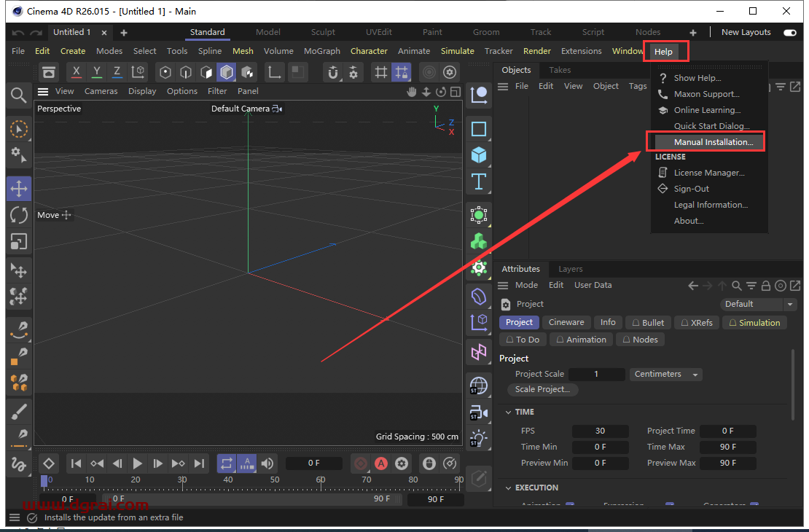This screenshot has height=532, width=809.
Task: Select the Scale tool
Action: click(x=19, y=241)
